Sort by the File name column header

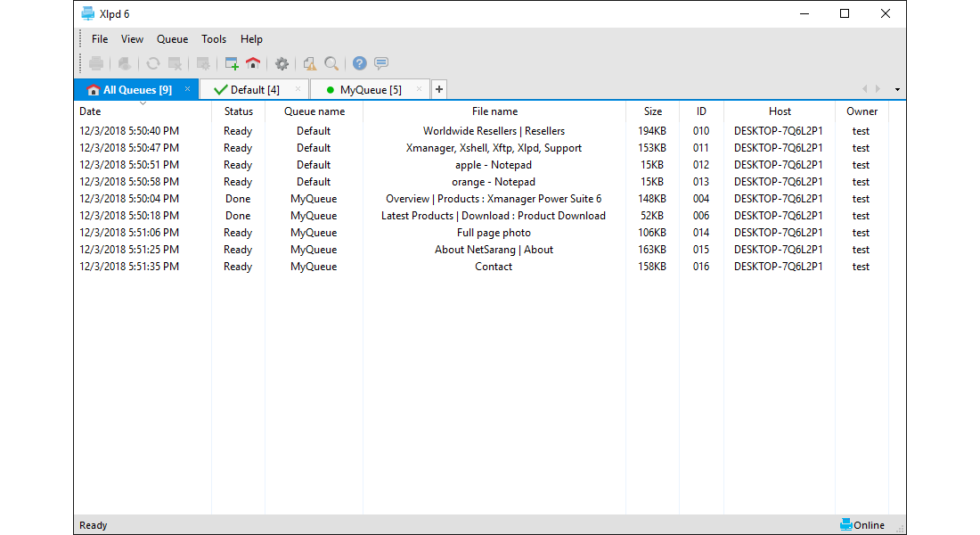[494, 111]
